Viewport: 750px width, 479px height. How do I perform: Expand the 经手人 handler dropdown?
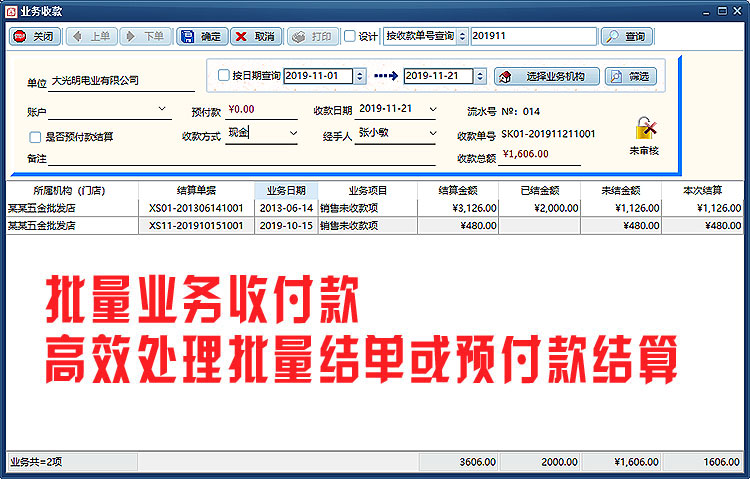pos(432,134)
